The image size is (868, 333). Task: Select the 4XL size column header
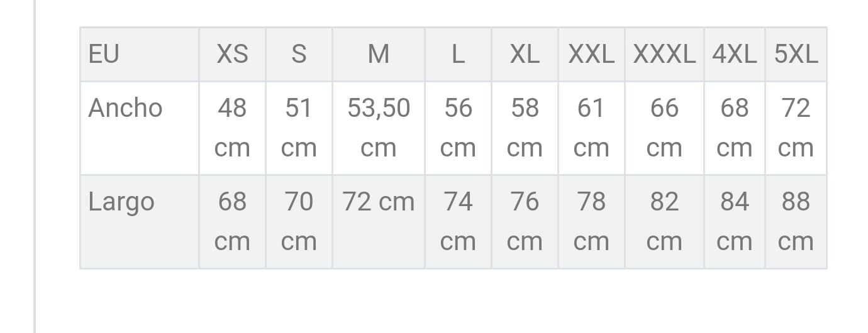point(735,55)
